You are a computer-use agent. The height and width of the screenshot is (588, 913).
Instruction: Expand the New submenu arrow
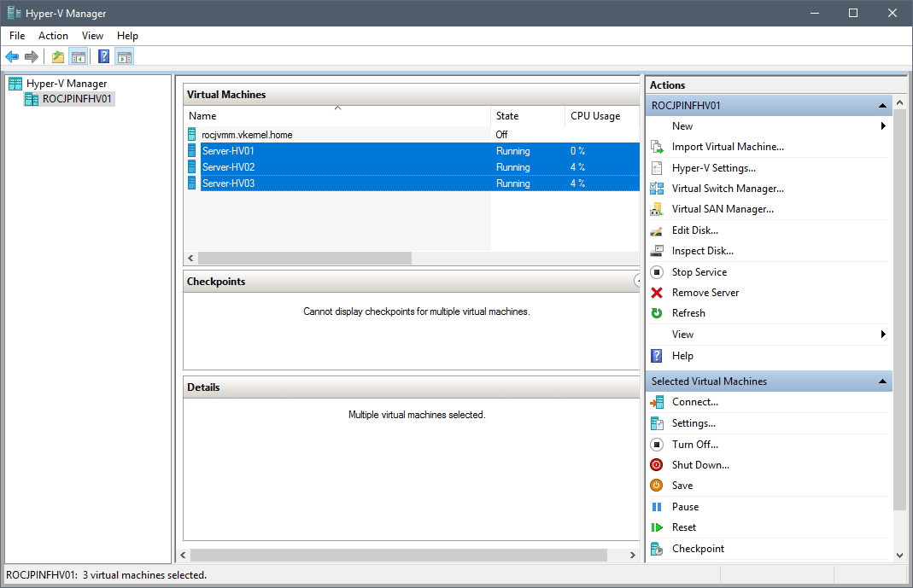[x=883, y=126]
